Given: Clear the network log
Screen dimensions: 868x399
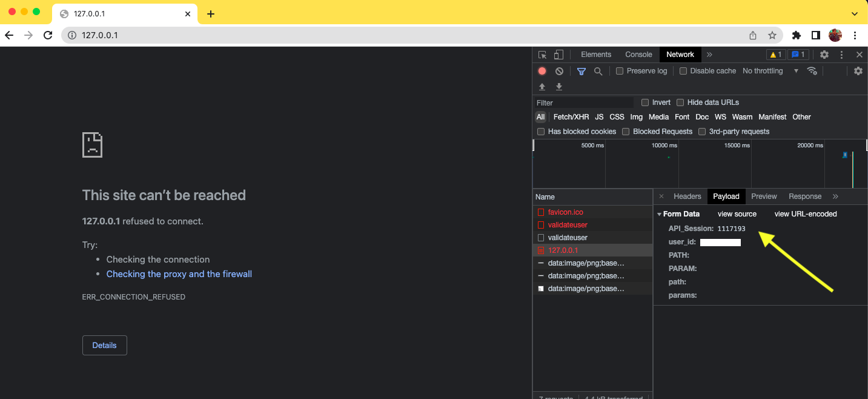Looking at the screenshot, I should pos(559,71).
